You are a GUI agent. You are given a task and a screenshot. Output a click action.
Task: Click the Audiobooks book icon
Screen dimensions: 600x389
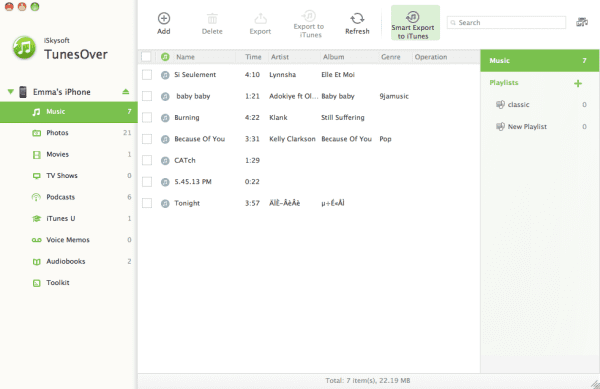36,262
